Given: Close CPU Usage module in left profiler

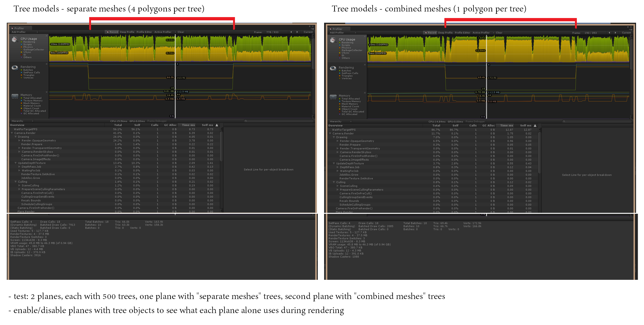Looking at the screenshot, I should [x=47, y=36].
